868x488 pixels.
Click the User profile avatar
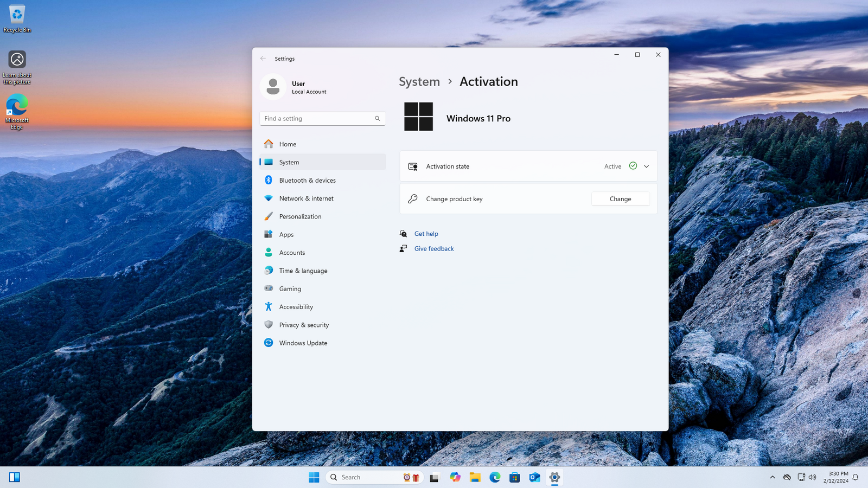pos(273,87)
